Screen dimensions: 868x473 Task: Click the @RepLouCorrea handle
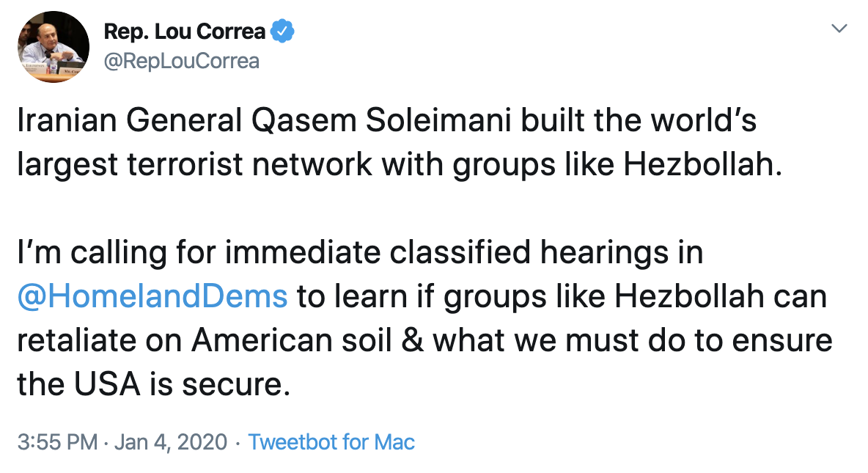[x=182, y=61]
